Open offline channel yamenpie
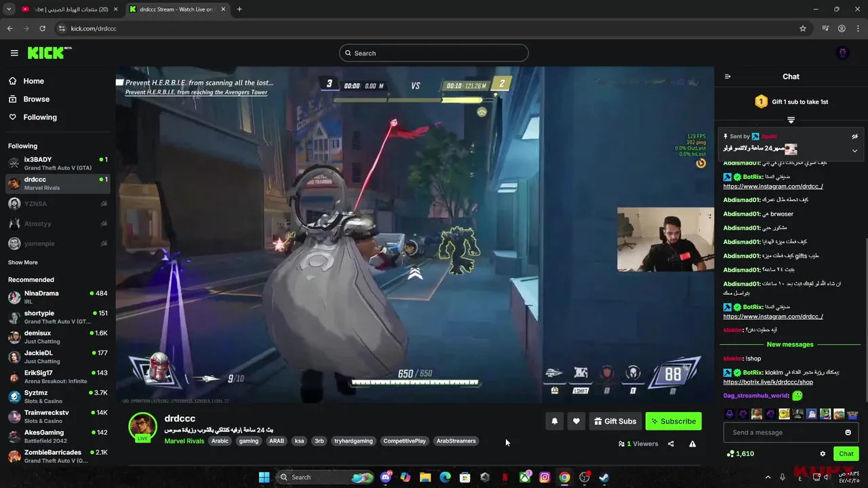Viewport: 868px width, 488px height. tap(58, 243)
